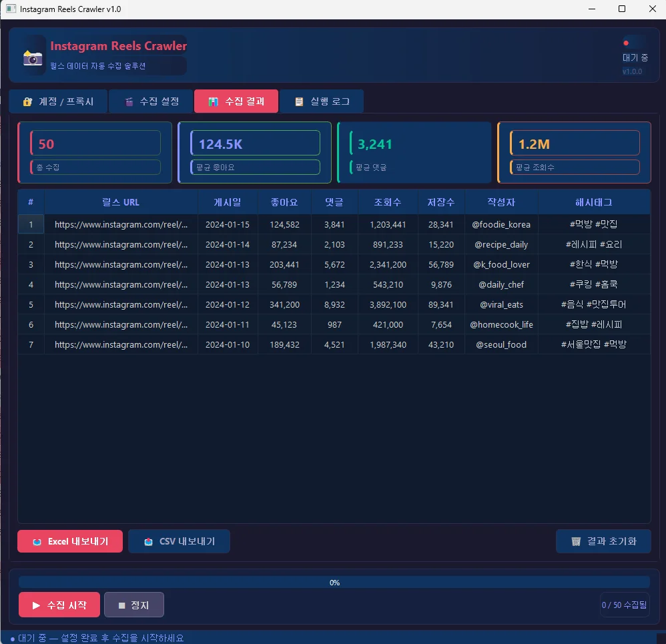Viewport: 666px width, 644px height.
Task: Export results with CSV 내보내기
Action: [x=179, y=541]
